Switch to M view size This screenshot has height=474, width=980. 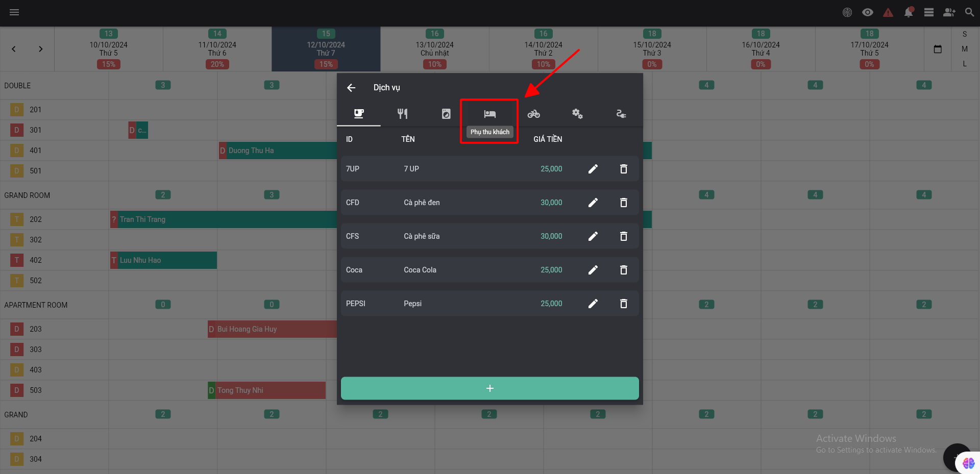965,49
